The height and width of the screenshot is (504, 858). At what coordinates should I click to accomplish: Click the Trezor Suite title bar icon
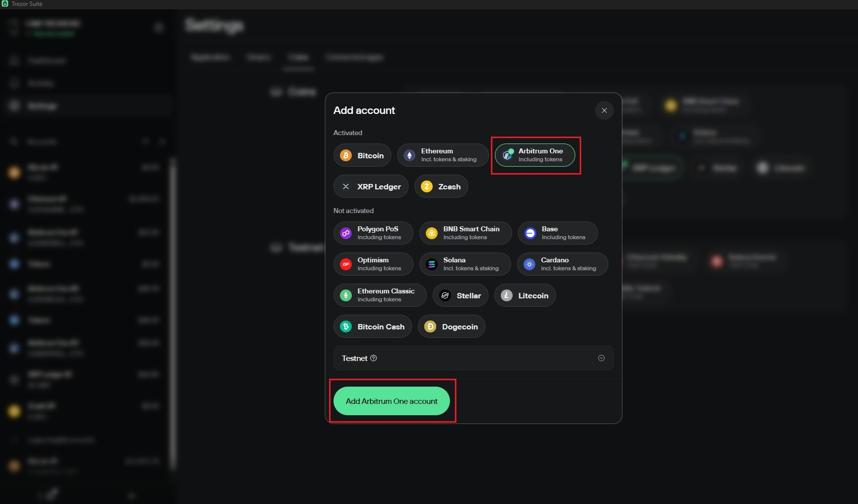(x=5, y=3)
